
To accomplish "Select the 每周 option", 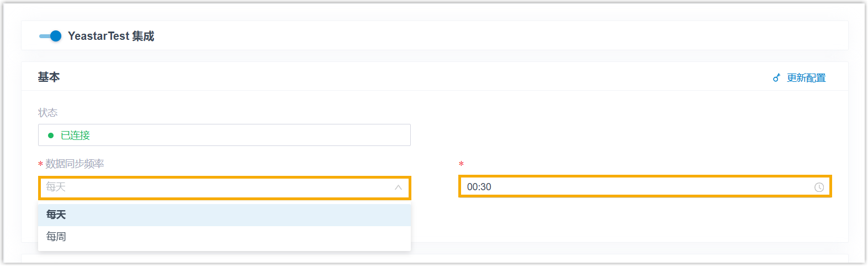I will [56, 237].
